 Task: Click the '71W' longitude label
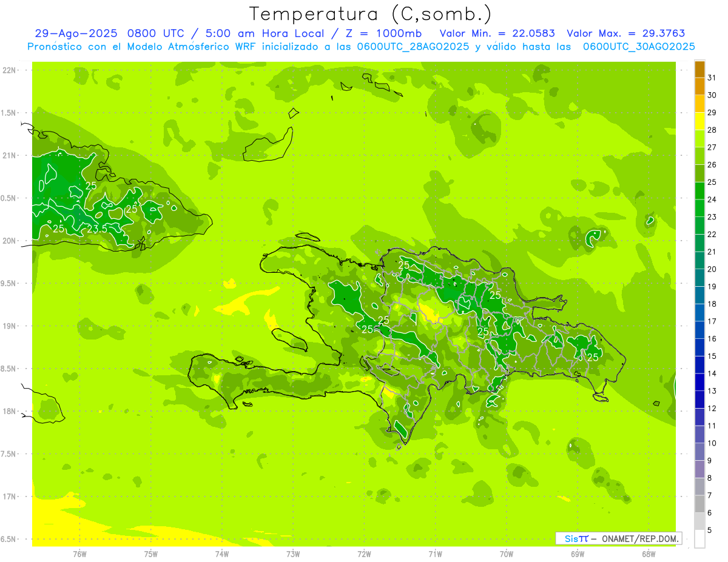pos(435,554)
